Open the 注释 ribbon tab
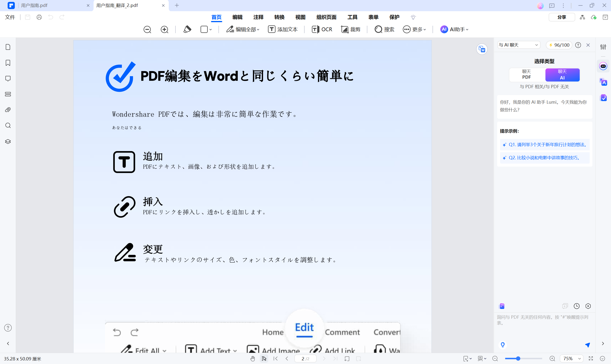The height and width of the screenshot is (364, 611). [x=258, y=17]
